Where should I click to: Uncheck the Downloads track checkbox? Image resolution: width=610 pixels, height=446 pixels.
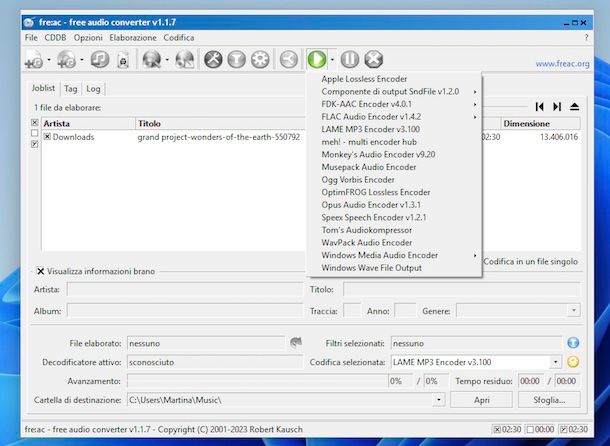pyautogui.click(x=47, y=137)
